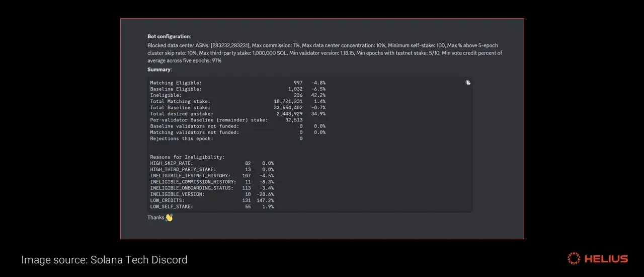
Task: Click the INELIGIBLE_VERSION row
Action: pyautogui.click(x=212, y=194)
